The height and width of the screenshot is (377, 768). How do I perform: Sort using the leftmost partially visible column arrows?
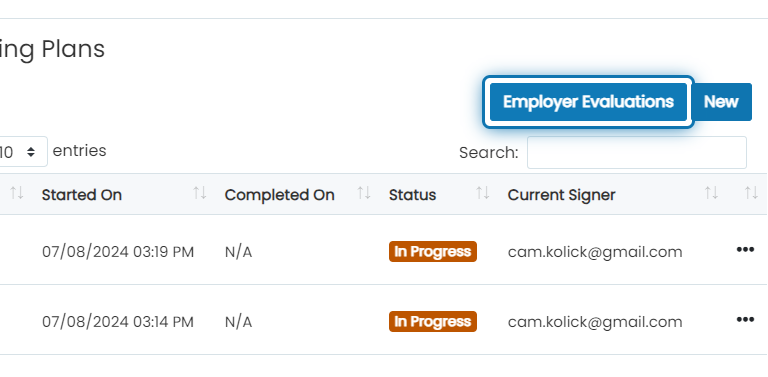coord(17,193)
